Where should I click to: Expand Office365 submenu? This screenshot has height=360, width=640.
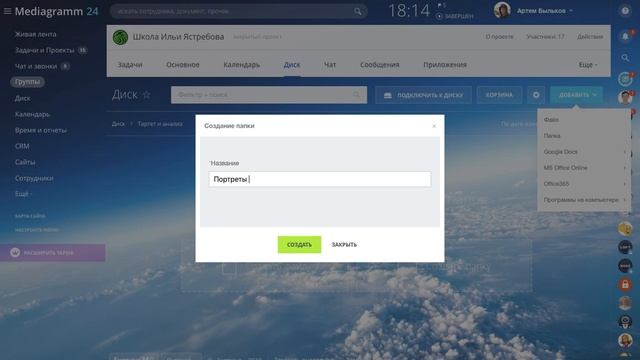coord(584,184)
